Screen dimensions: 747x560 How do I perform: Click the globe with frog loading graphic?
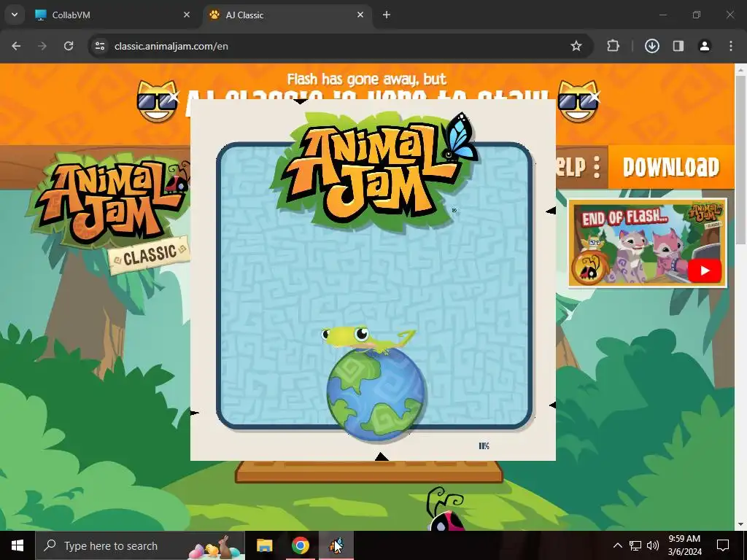pos(374,384)
